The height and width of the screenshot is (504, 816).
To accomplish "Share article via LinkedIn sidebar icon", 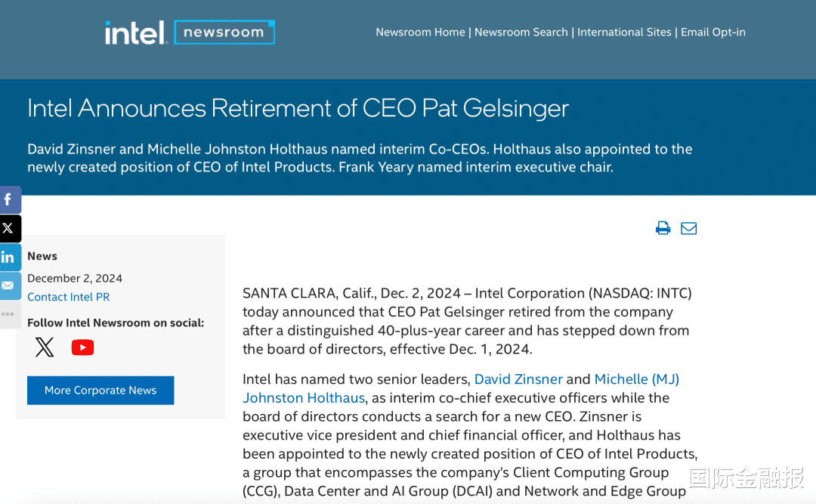I will point(9,257).
